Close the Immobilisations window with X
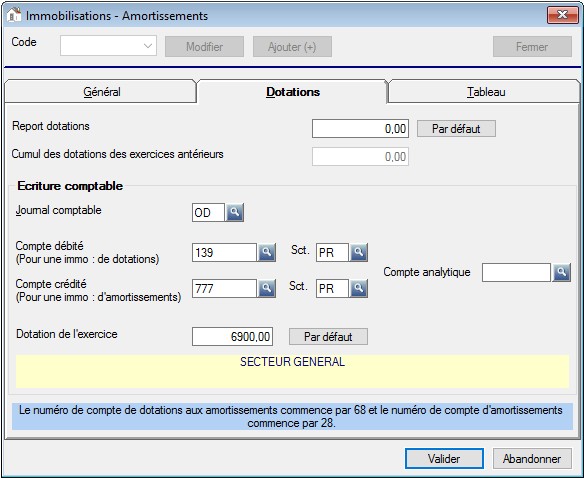 coord(562,15)
